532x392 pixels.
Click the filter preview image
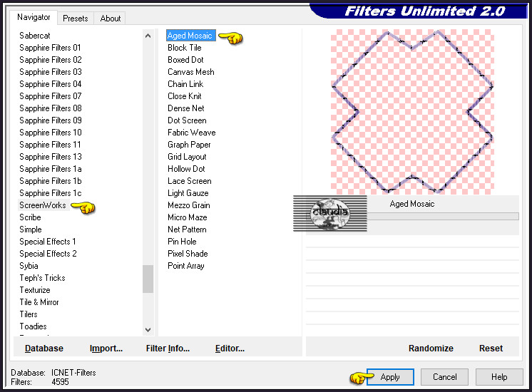(x=412, y=112)
